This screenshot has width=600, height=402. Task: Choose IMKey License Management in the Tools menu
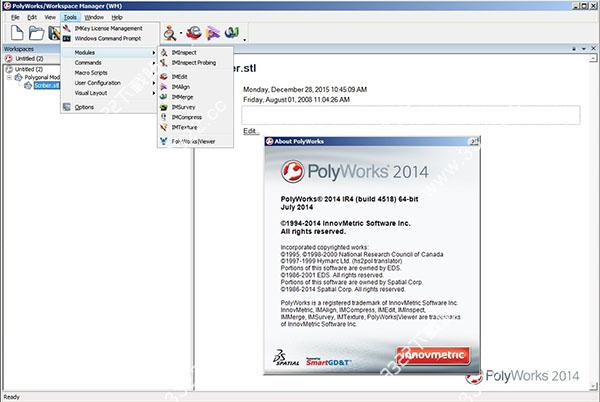[109, 28]
